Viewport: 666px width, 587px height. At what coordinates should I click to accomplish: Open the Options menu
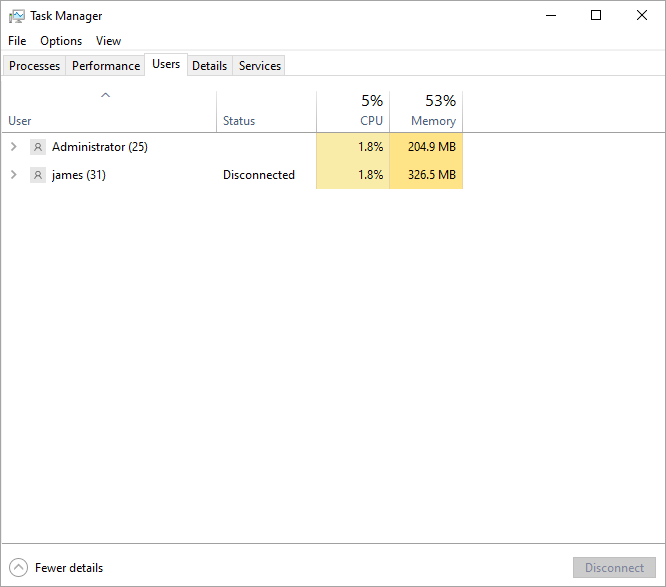61,41
